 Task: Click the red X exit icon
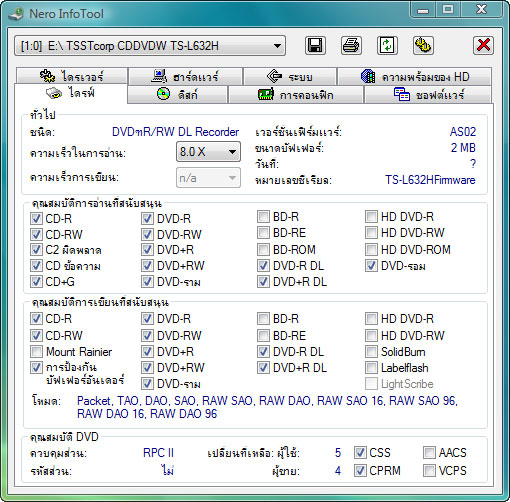(x=483, y=45)
